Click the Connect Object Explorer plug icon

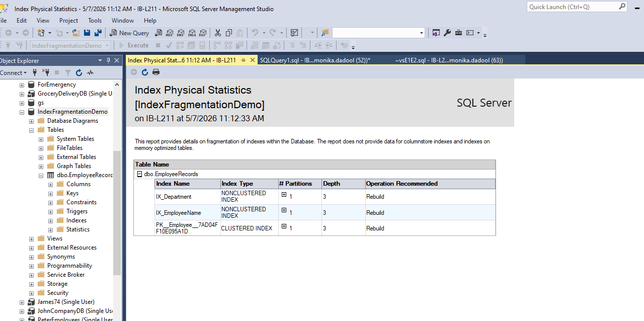pos(34,72)
